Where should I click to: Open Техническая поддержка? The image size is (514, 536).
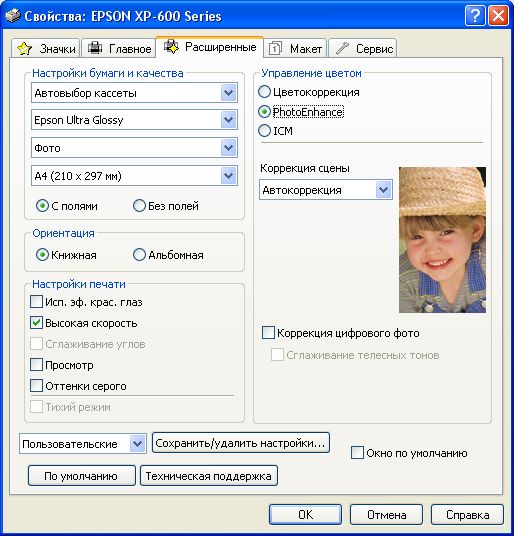208,475
